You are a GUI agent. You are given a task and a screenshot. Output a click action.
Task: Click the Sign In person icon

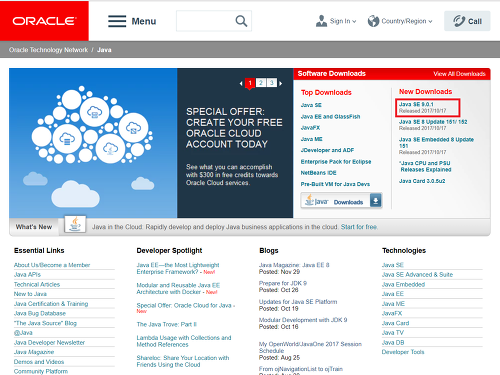[321, 21]
